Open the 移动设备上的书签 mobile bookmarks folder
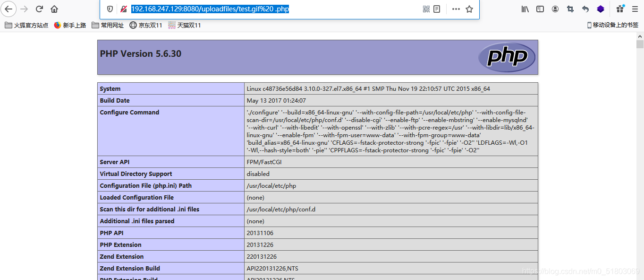Screen dimensions: 644x280 coord(612,25)
